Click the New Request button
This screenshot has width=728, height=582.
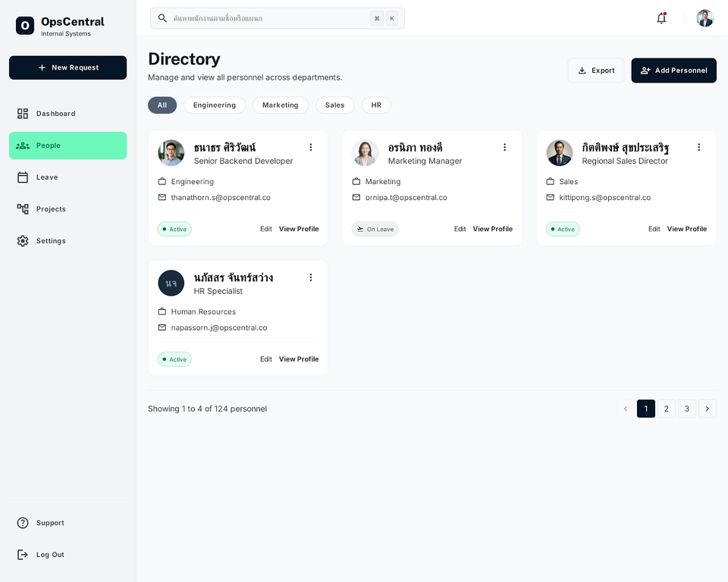click(x=67, y=67)
